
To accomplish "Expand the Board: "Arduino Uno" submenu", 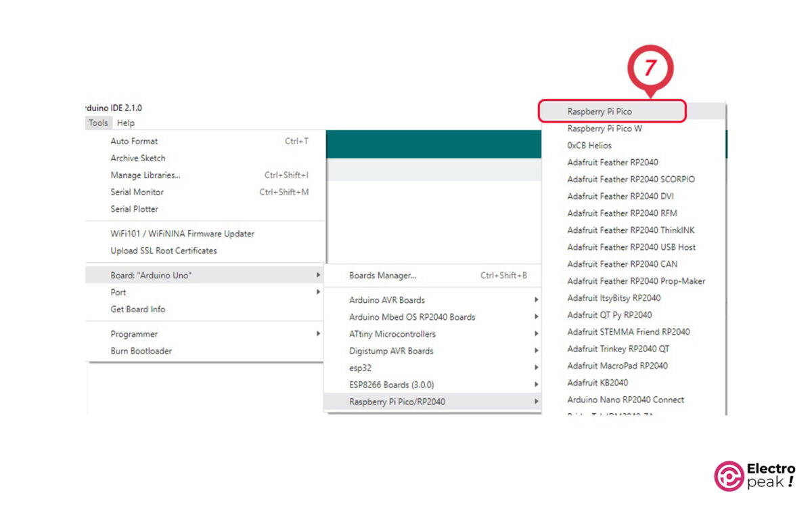I will [151, 275].
